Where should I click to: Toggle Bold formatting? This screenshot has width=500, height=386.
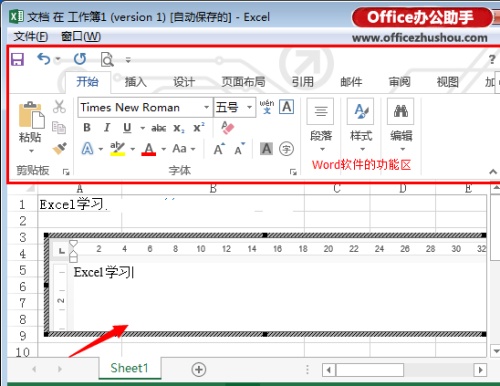tap(87, 128)
